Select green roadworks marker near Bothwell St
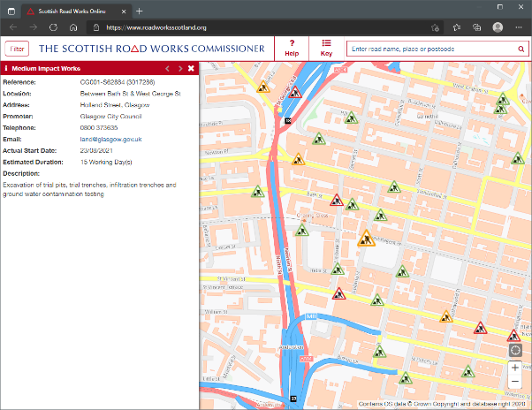 pyautogui.click(x=379, y=352)
